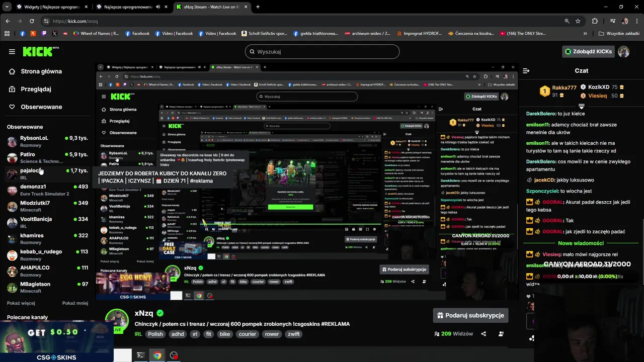Viewport: 644px width, 362px height.
Task: Select the bike stream tag
Action: (225, 334)
